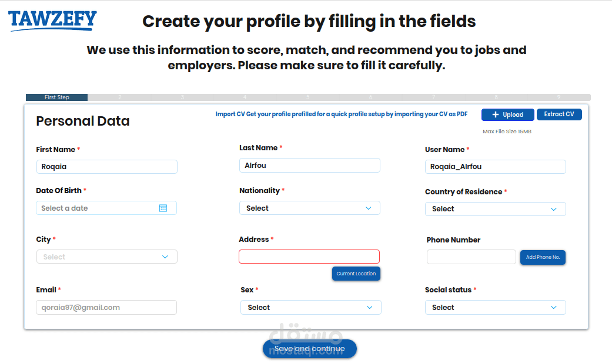Jump to step 5 in progress bar

point(307,97)
